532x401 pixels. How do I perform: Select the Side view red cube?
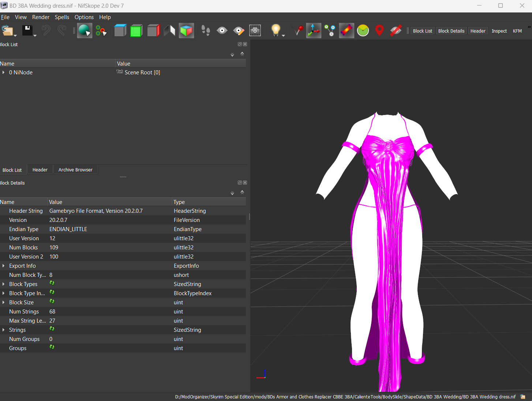(153, 31)
